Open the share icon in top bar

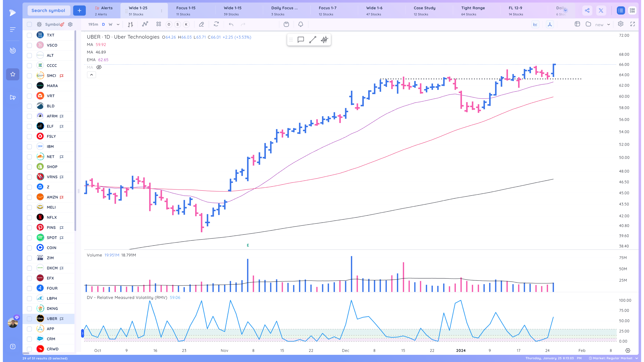(x=587, y=11)
